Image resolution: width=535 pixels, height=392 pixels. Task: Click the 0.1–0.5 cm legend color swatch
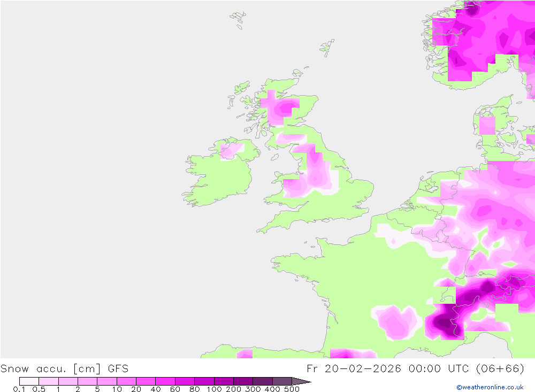[x=29, y=381]
